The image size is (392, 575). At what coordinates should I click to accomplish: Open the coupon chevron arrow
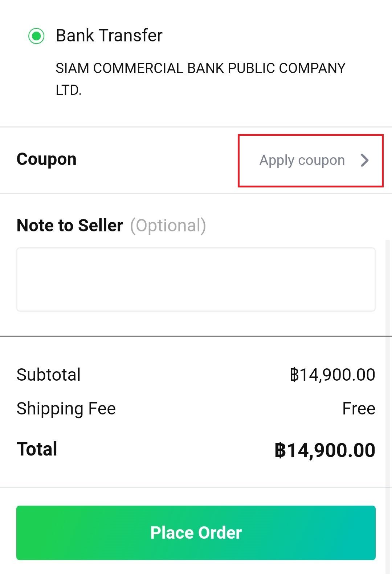tap(365, 160)
